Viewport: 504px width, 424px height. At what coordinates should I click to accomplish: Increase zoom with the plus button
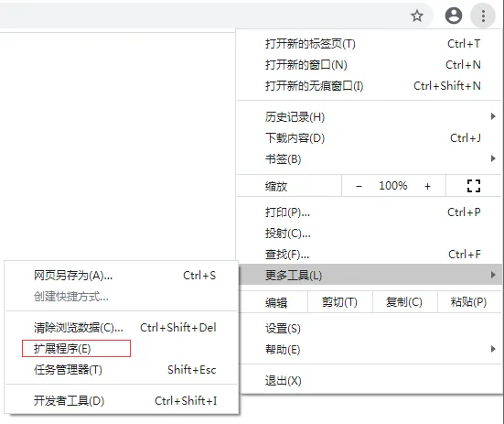tap(427, 186)
